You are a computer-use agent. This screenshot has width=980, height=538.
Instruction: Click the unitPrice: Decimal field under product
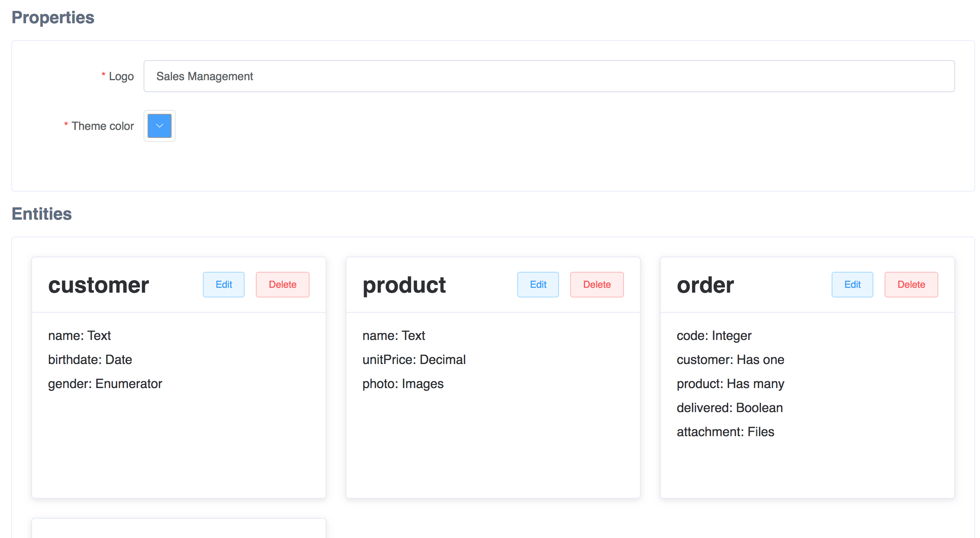point(414,360)
